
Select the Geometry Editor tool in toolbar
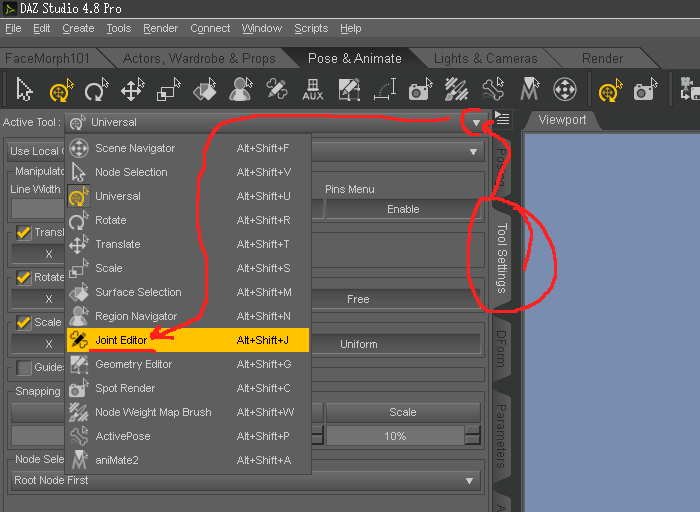[349, 89]
